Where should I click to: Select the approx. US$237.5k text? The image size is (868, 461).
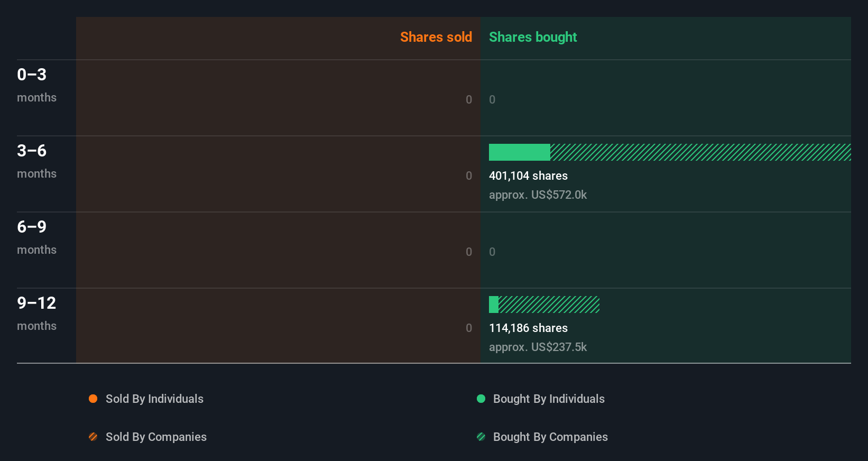[538, 347]
